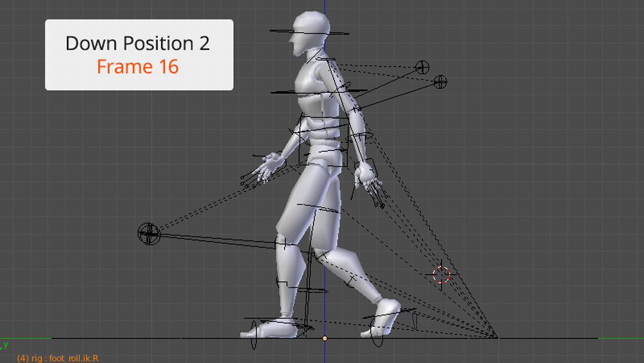Select the lower elbow pole target circle
This screenshot has height=363, width=644.
[x=440, y=81]
